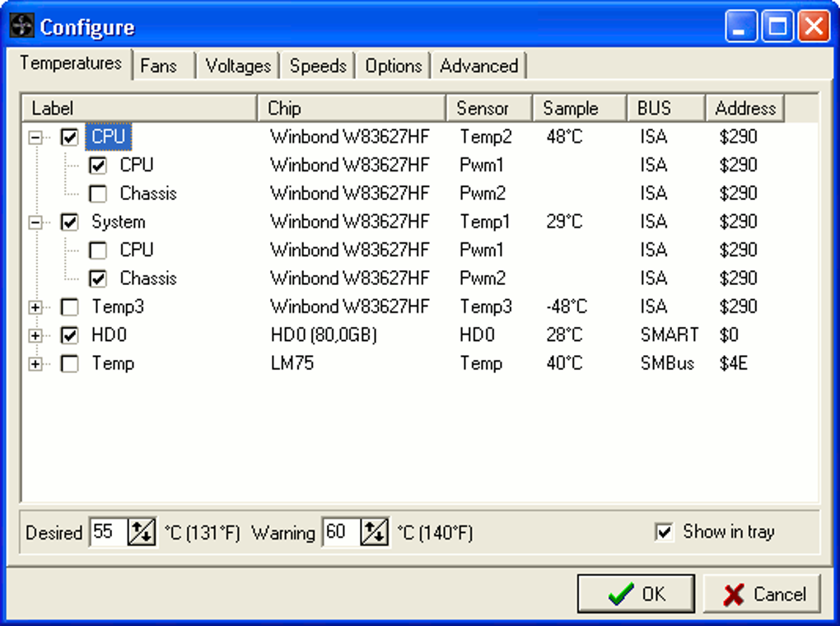Click the LM75 chip entry
Image resolution: width=840 pixels, height=626 pixels.
pos(292,363)
